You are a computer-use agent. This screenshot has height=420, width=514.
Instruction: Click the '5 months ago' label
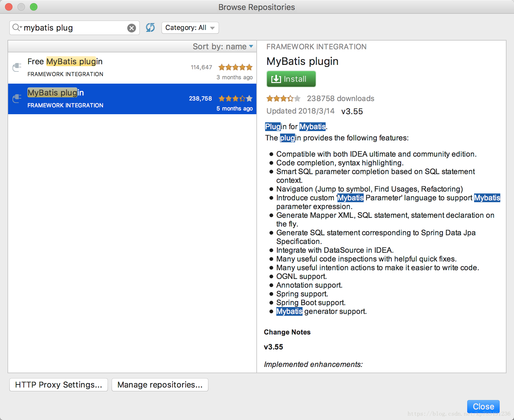[235, 109]
